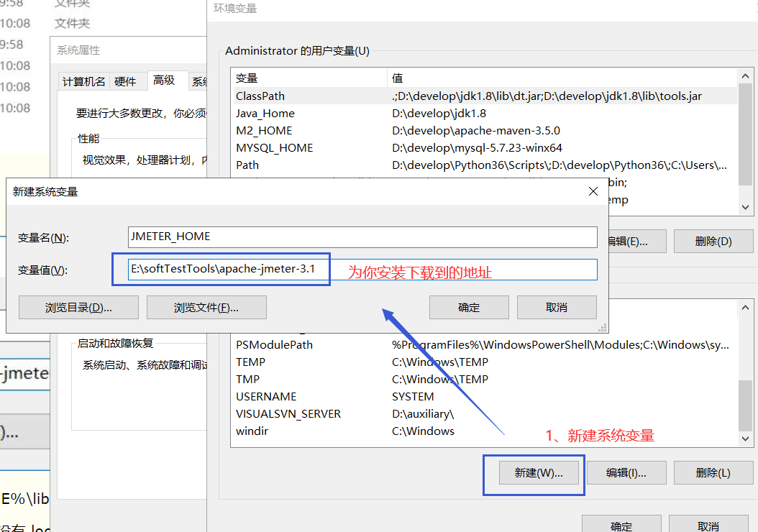The image size is (758, 532).
Task: Click user variables scrollbar up arrow
Action: pos(746,76)
